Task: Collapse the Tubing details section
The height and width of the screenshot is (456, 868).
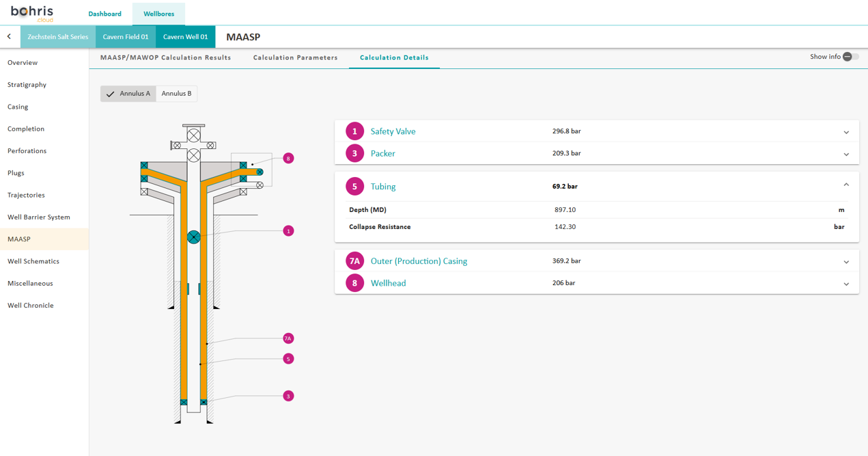Action: point(845,185)
